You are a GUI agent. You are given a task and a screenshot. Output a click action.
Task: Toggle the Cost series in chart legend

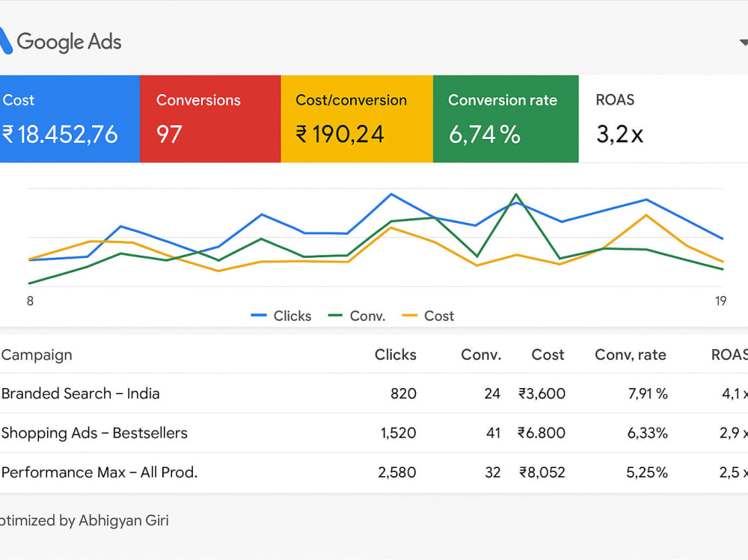428,316
